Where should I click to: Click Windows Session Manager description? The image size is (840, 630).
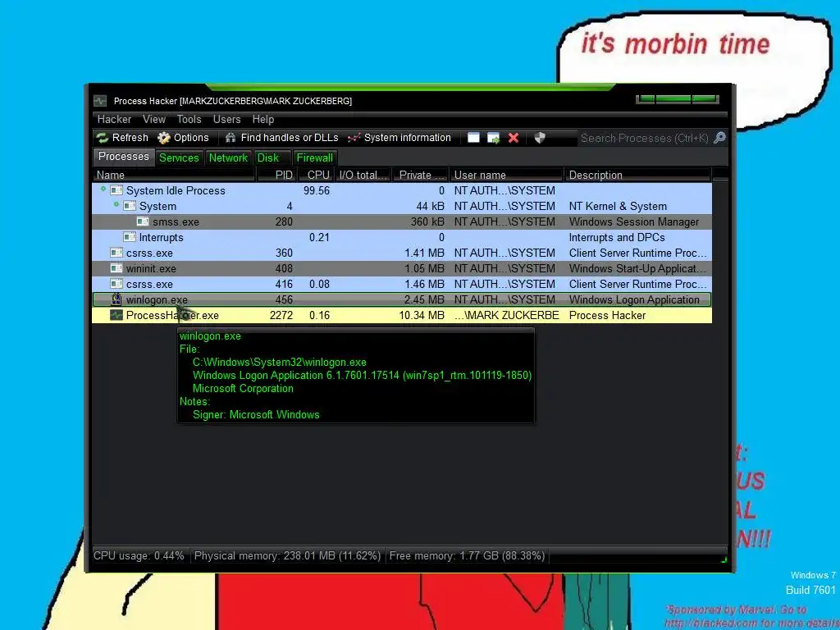point(634,221)
